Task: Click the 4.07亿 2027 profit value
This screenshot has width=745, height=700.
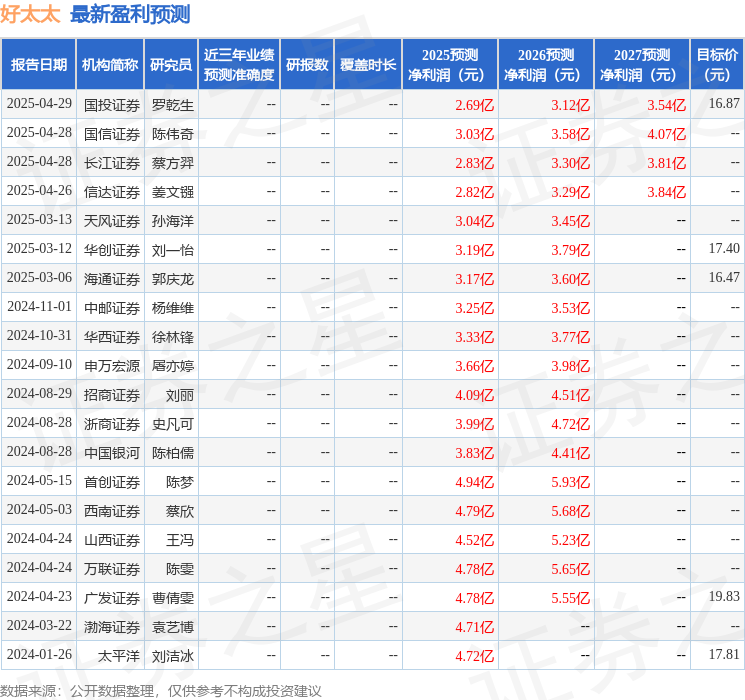Action: (667, 134)
